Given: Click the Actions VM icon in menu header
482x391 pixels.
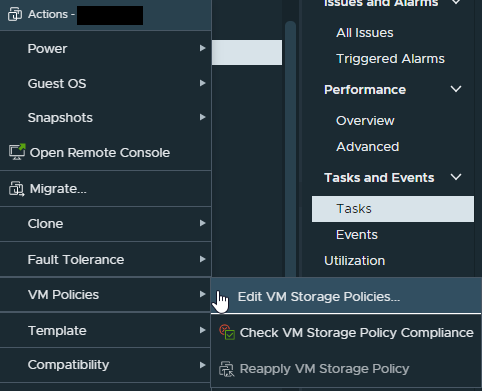Looking at the screenshot, I should pyautogui.click(x=15, y=14).
